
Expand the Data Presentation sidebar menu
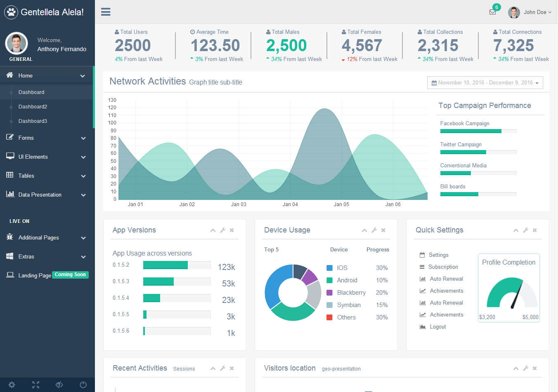click(x=46, y=195)
